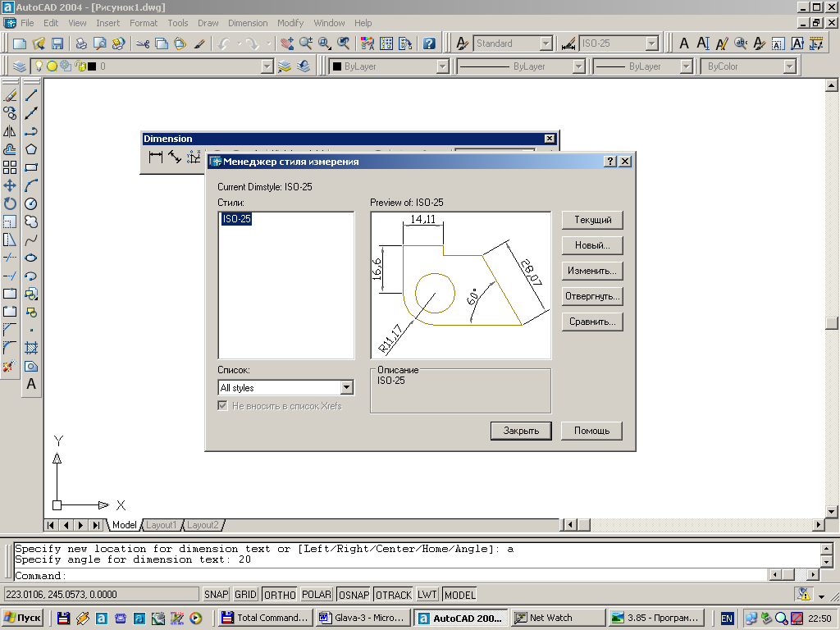
Task: Open the Format menu
Action: pos(144,23)
